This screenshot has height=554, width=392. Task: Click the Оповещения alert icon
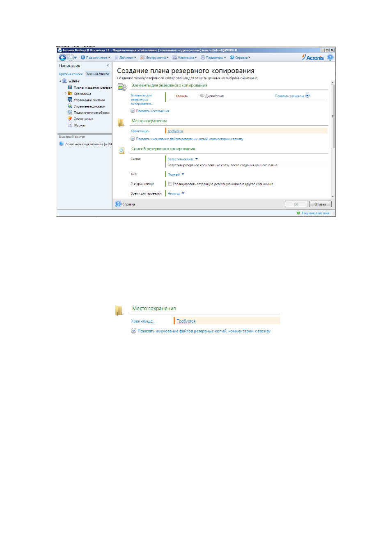tap(70, 119)
